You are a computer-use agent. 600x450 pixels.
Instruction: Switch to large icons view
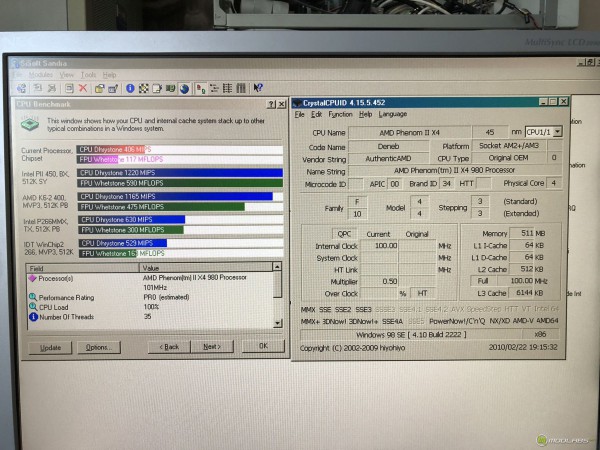coord(201,89)
